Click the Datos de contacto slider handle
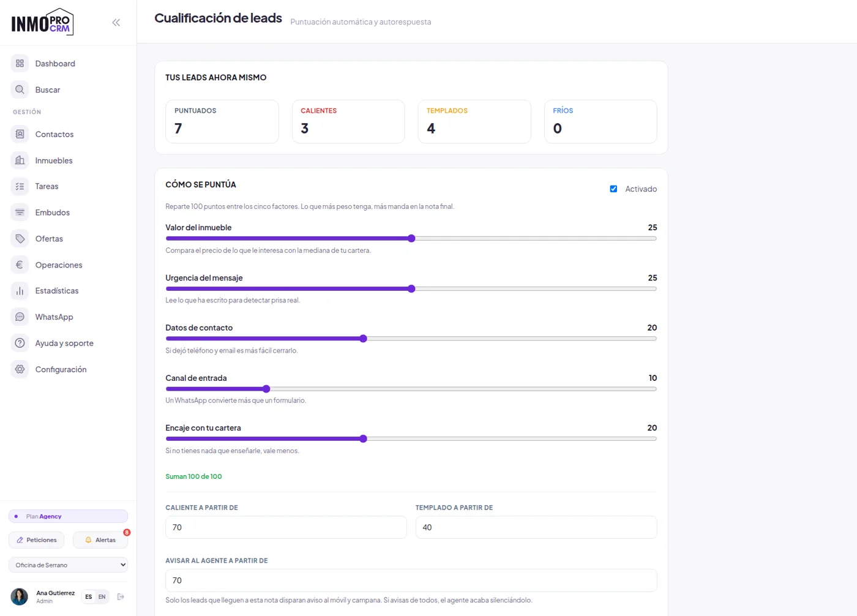 pos(363,339)
